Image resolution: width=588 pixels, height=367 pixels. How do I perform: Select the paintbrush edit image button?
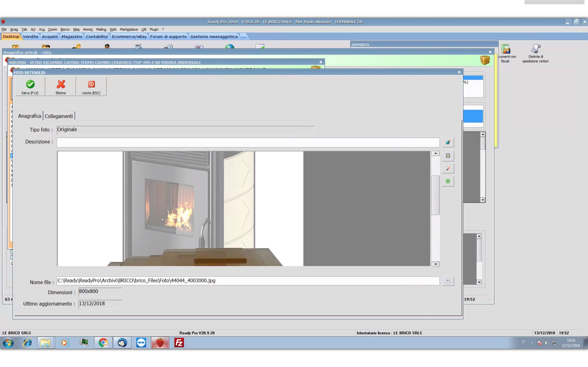point(448,169)
